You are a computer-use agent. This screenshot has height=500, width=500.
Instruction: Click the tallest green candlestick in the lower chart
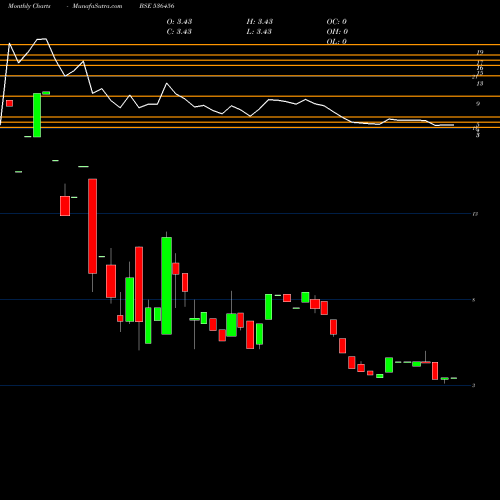(x=167, y=286)
